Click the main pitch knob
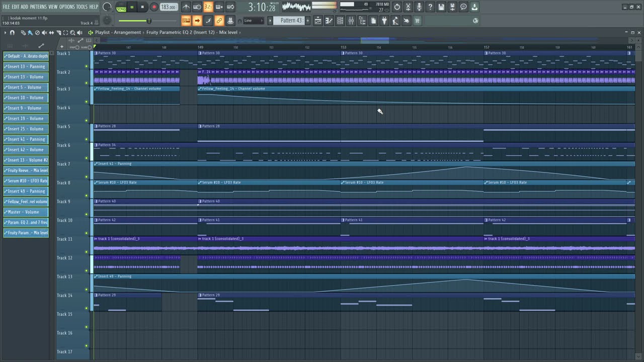 click(107, 21)
